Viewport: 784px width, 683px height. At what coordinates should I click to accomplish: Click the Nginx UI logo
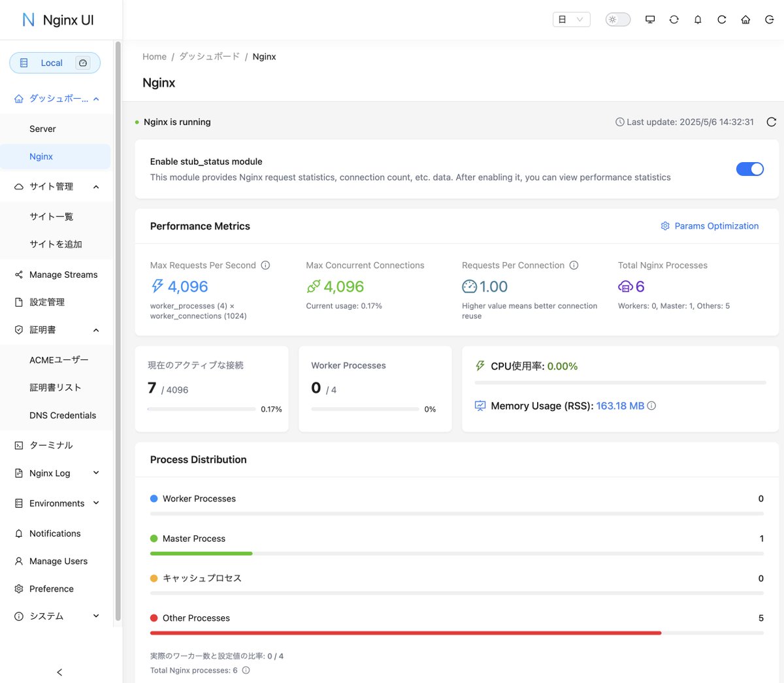pos(57,20)
